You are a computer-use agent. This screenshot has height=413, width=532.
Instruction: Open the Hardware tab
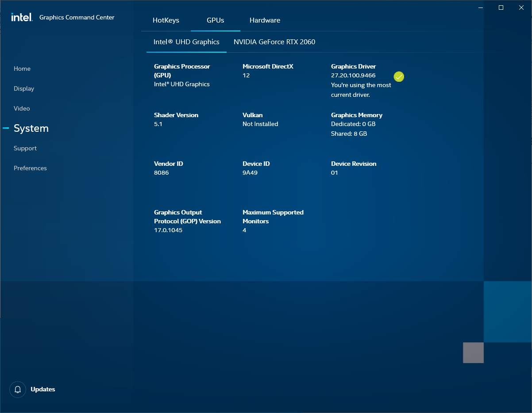point(265,20)
